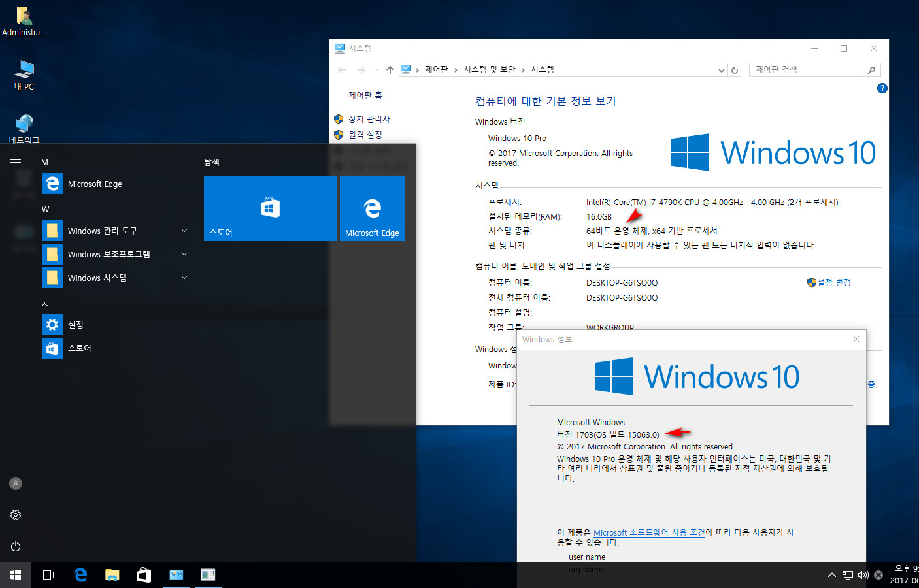Click 설정 변경 link
919x588 pixels.
point(834,282)
